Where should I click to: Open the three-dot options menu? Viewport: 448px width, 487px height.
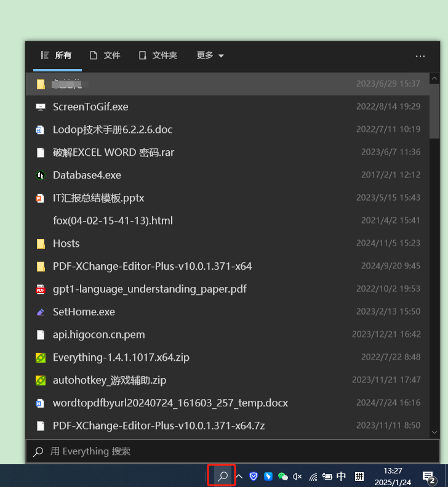click(420, 56)
